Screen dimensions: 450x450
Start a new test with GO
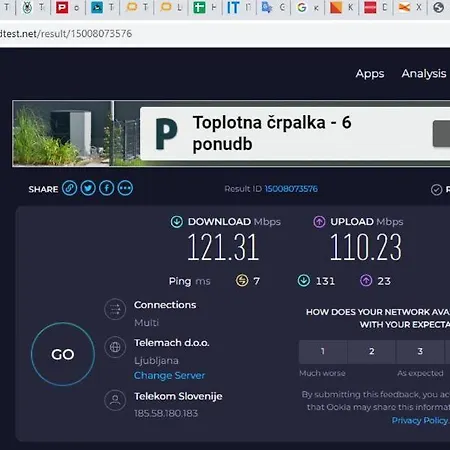tap(63, 354)
